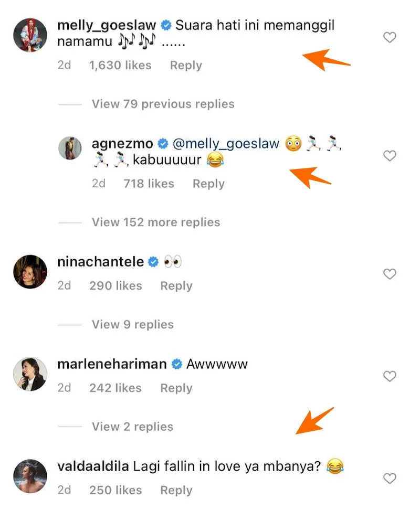Like agnezmo's reply using the heart icon

coord(390,156)
